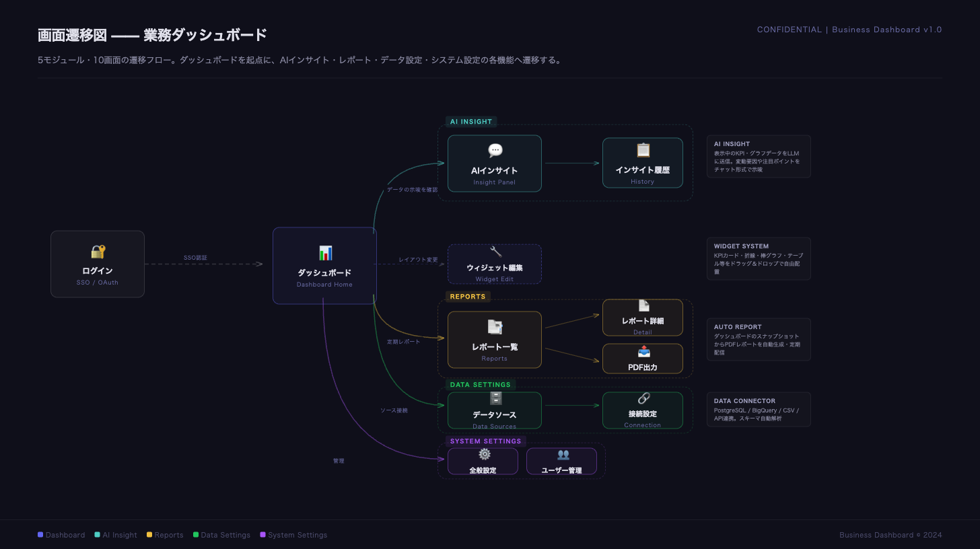The height and width of the screenshot is (549, 980).
Task: Click the people icon on ユーザー管理
Action: [563, 454]
